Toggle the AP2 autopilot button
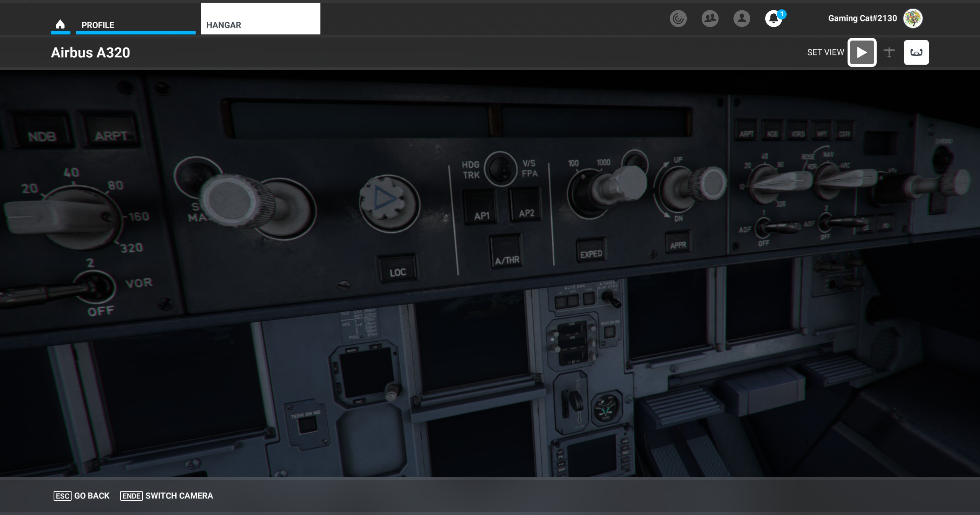This screenshot has width=980, height=515. point(526,205)
